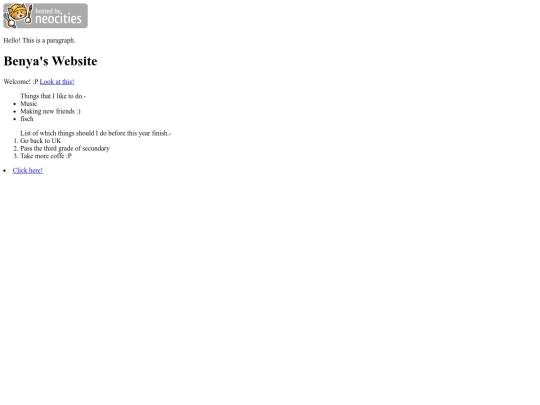Click the 'List of which things should I do' caption

coord(96,133)
